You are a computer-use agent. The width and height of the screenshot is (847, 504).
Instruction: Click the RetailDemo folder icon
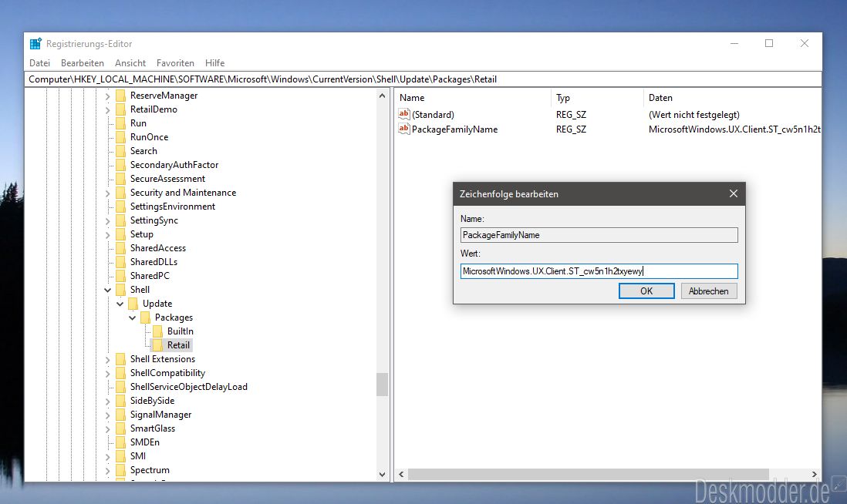(121, 109)
